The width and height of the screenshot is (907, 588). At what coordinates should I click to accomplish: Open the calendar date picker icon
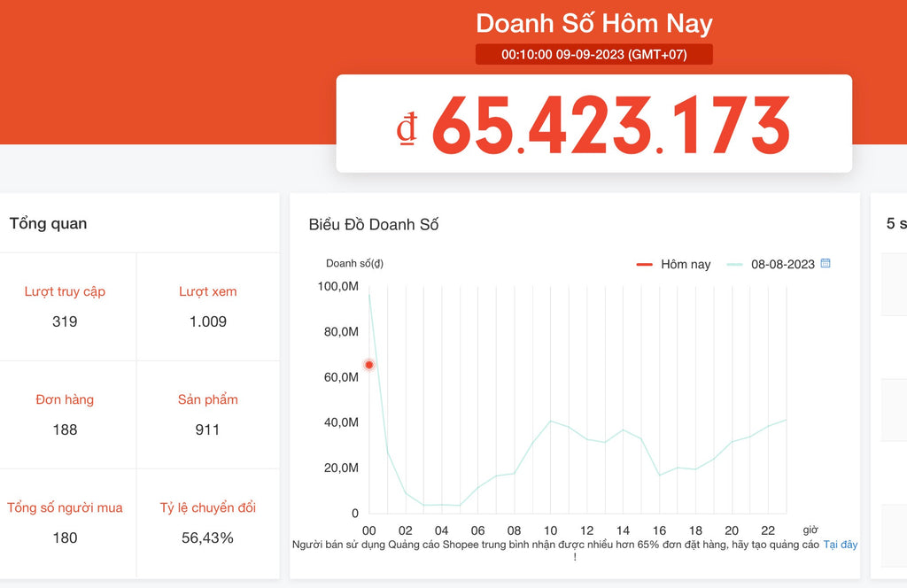click(826, 264)
